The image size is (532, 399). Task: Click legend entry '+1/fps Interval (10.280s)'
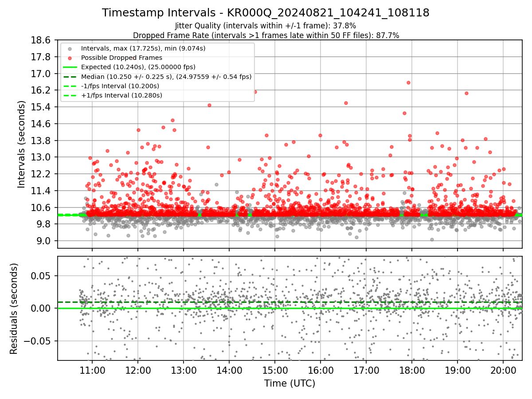click(121, 95)
